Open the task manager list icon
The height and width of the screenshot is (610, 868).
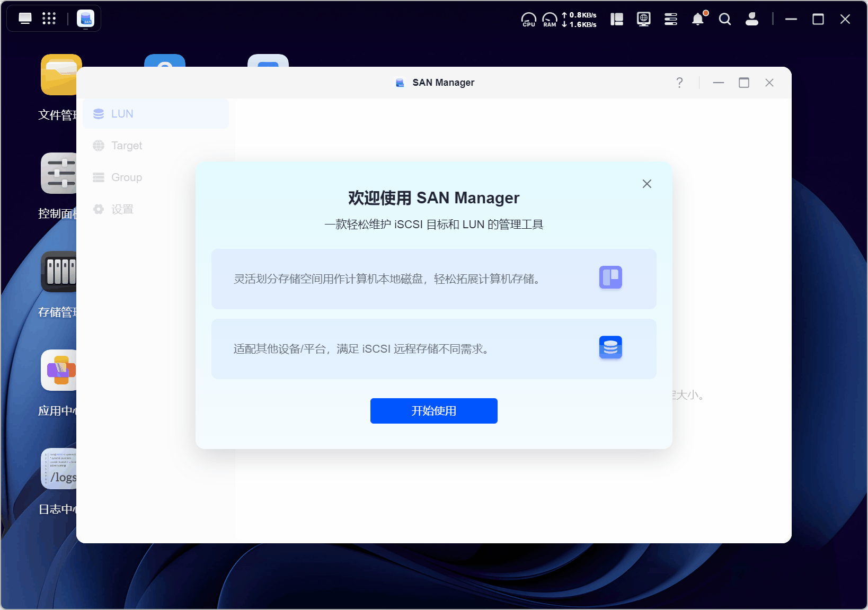tap(671, 19)
